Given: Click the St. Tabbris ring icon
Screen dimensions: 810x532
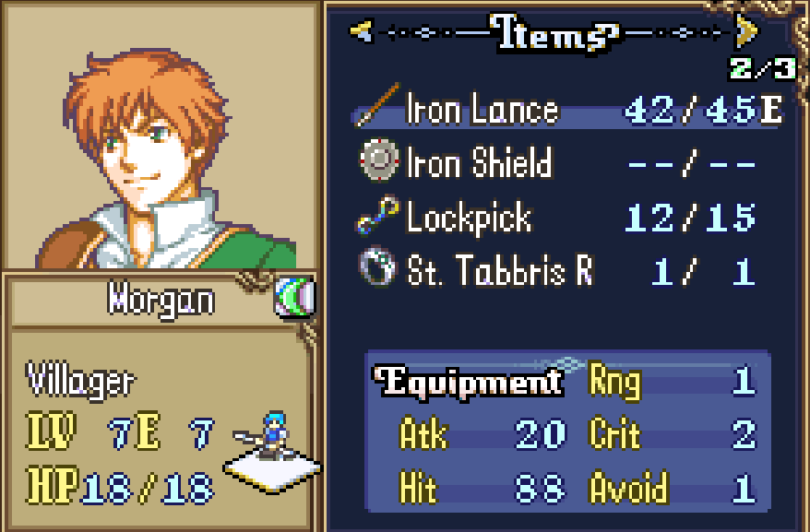Looking at the screenshot, I should point(377,266).
